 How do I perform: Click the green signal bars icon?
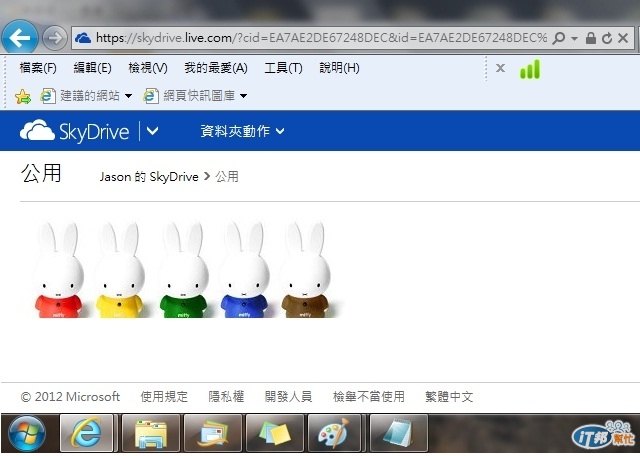pyautogui.click(x=530, y=69)
